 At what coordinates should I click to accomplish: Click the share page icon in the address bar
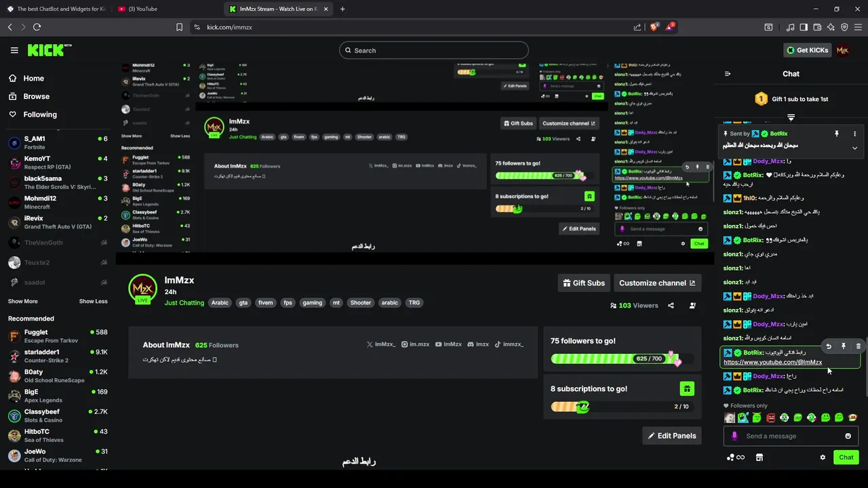coord(637,27)
